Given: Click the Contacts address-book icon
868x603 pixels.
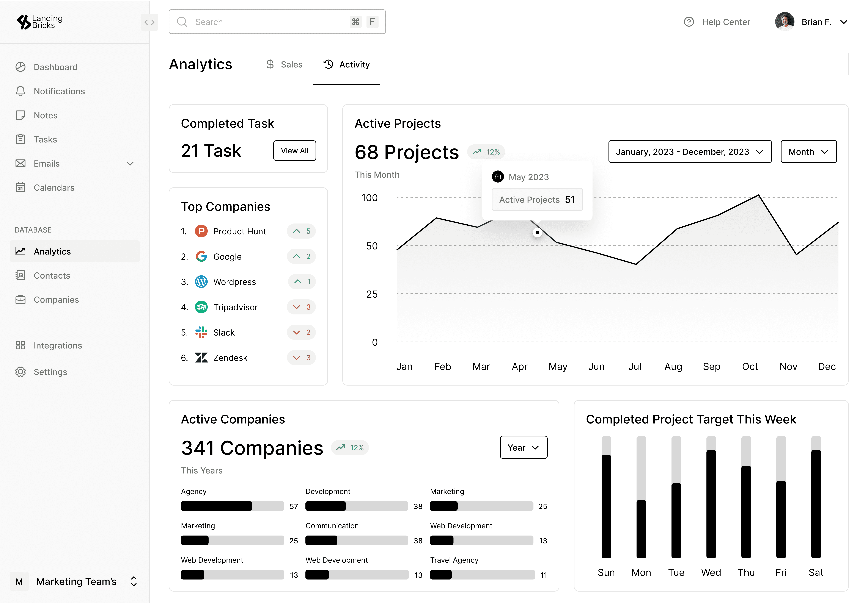Looking at the screenshot, I should [20, 275].
